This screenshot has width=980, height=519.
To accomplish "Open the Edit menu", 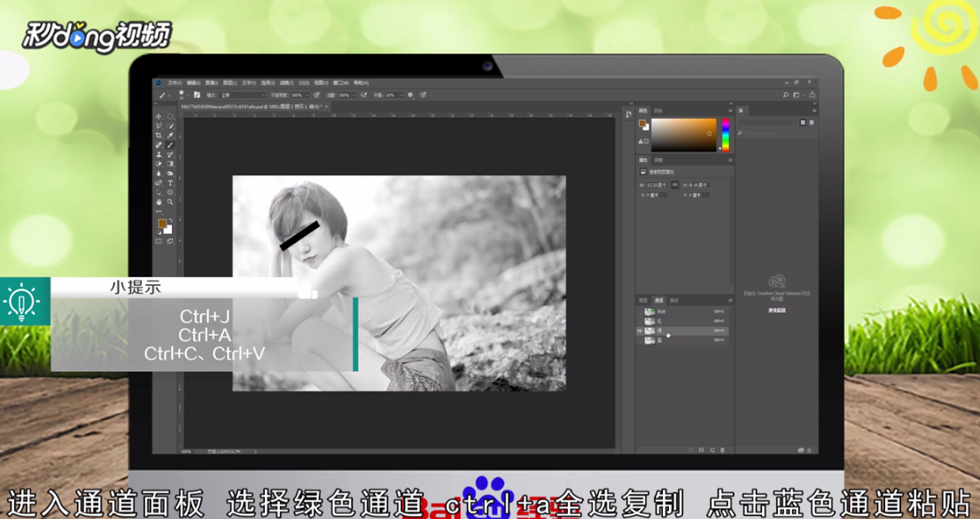I will (193, 83).
